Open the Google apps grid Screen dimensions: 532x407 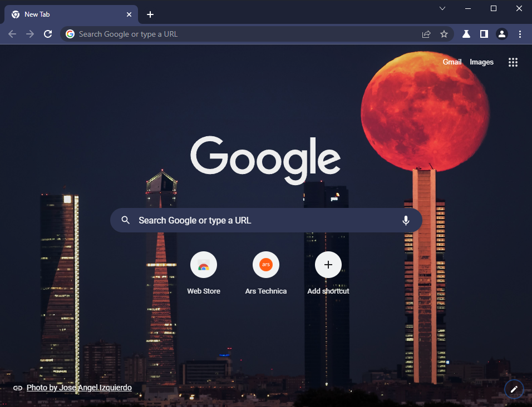coord(513,62)
